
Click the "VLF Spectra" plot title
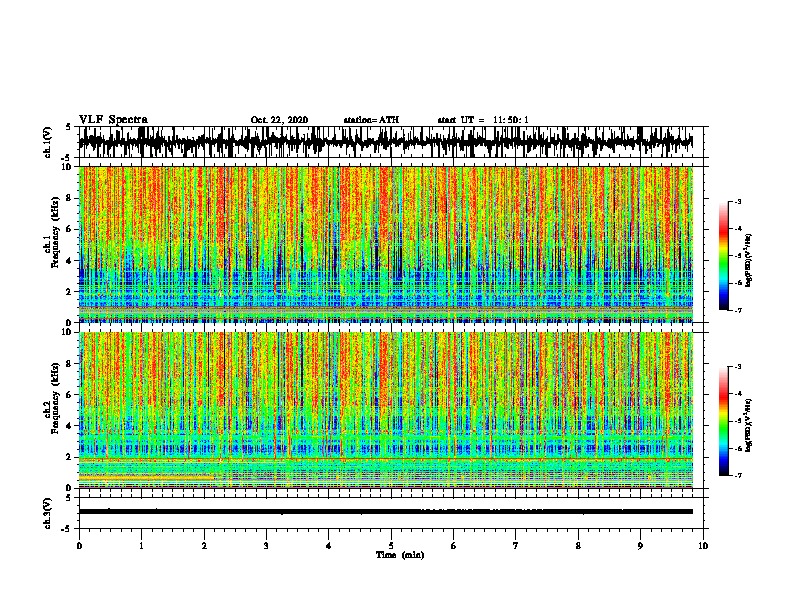(113, 120)
